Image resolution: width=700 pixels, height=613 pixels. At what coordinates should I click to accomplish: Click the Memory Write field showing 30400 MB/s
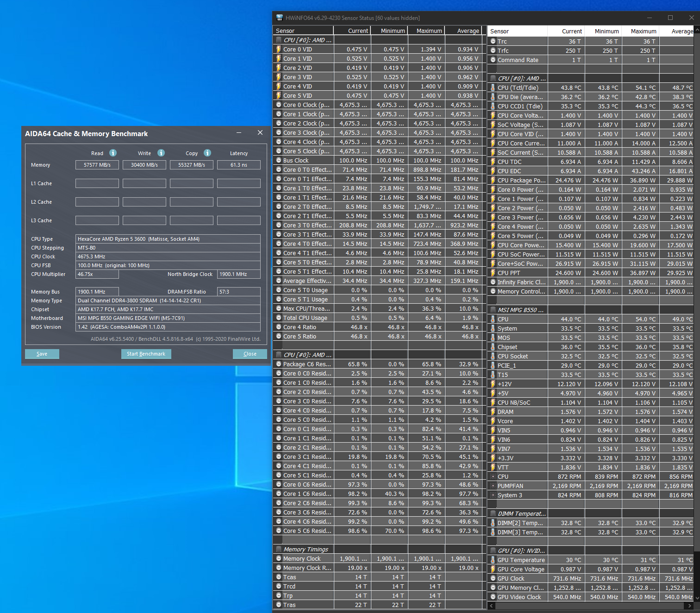[144, 165]
